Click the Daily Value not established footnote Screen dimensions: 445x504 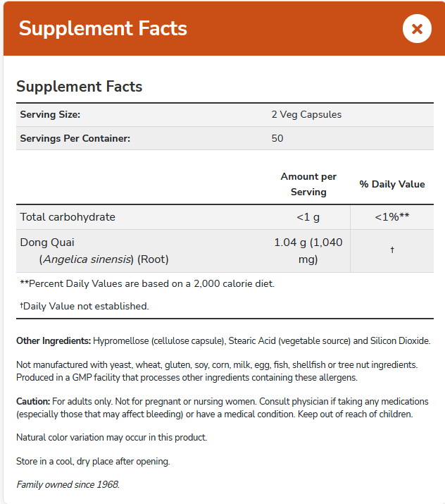(84, 306)
